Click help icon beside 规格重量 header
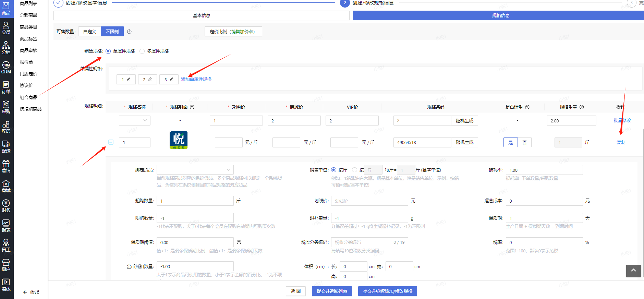The width and height of the screenshot is (644, 299). click(x=582, y=107)
